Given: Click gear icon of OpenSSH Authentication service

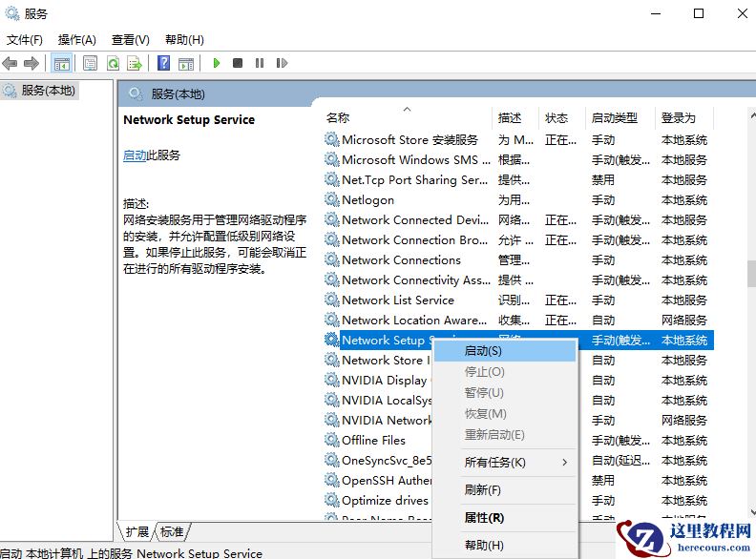Looking at the screenshot, I should (332, 480).
